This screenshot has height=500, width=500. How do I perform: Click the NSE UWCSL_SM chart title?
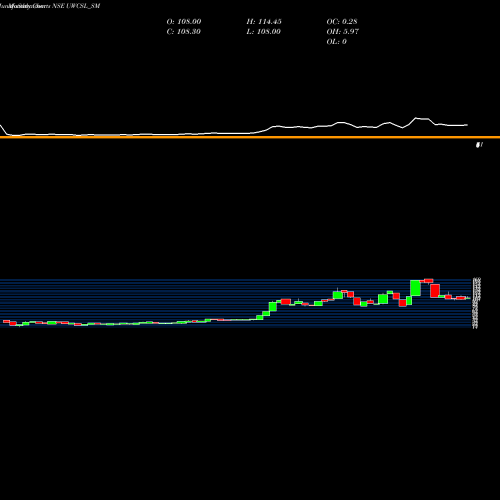point(76,6)
